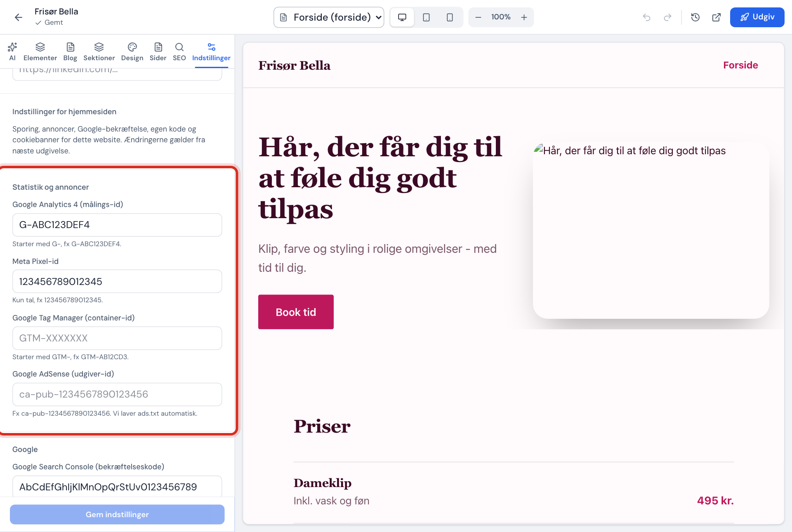The height and width of the screenshot is (532, 792).
Task: Click the hero image placeholder
Action: tap(651, 230)
